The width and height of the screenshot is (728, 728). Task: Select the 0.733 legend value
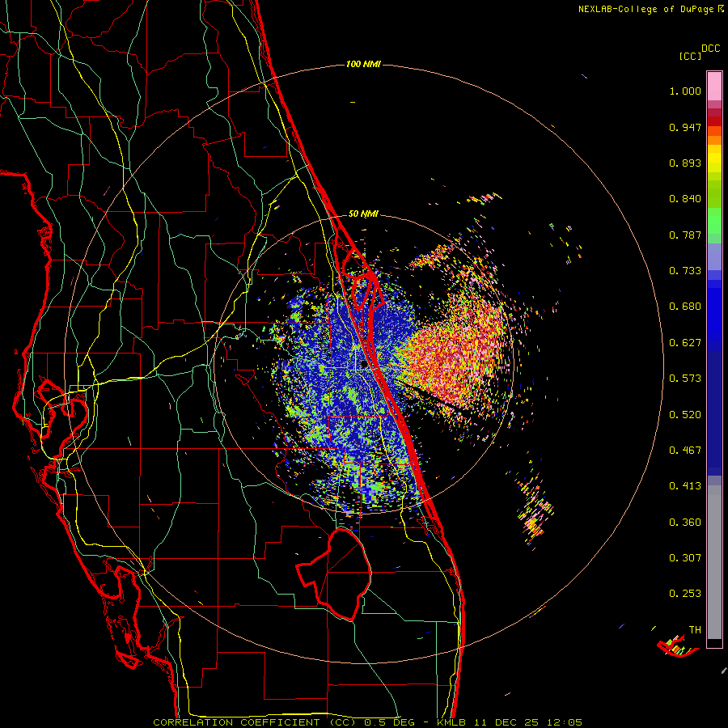coord(685,271)
